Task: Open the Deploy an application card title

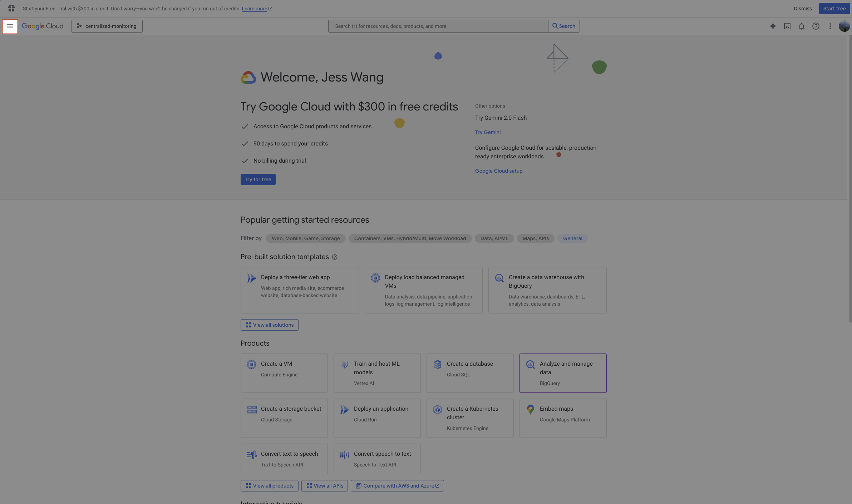Action: [381, 409]
